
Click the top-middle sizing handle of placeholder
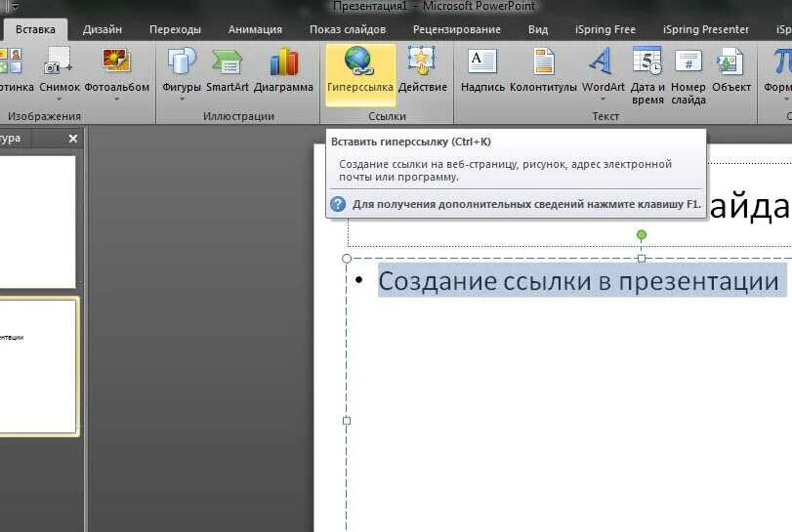click(642, 259)
